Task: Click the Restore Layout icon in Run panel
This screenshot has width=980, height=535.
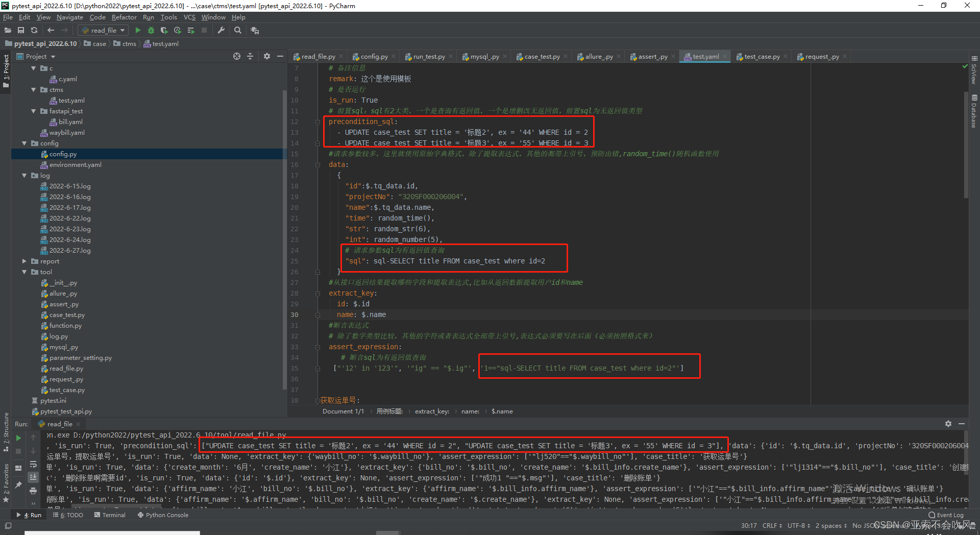Action: click(18, 468)
